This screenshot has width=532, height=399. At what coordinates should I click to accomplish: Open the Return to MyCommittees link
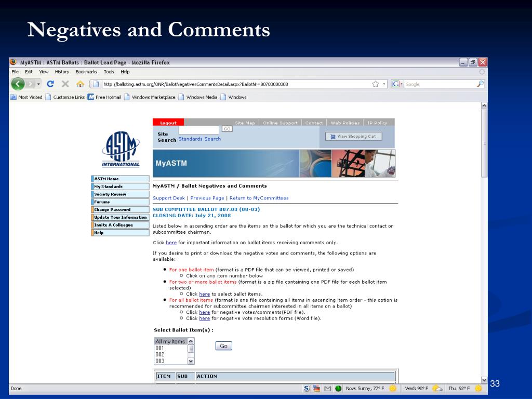coord(259,198)
